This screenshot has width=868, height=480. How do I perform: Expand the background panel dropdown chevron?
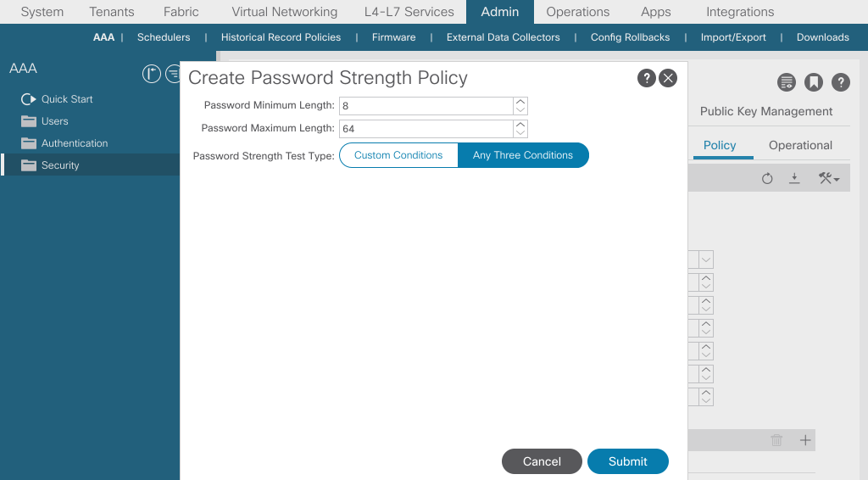click(x=706, y=260)
